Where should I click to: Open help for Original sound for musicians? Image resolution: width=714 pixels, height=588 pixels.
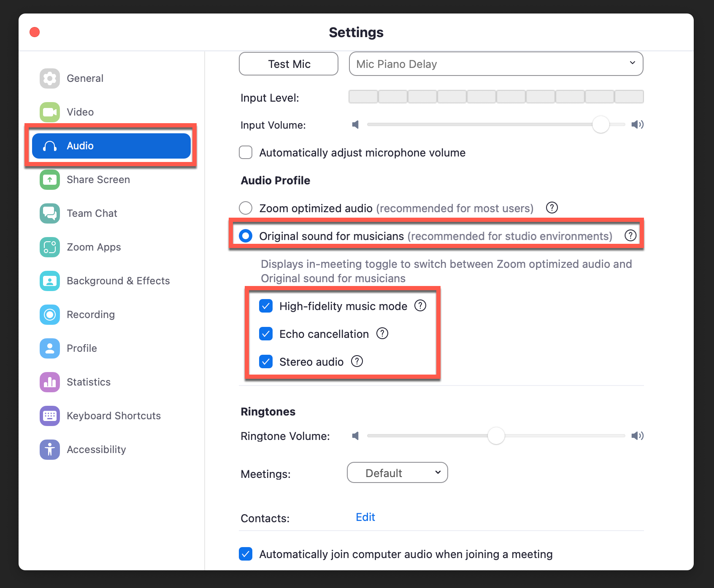(x=630, y=235)
